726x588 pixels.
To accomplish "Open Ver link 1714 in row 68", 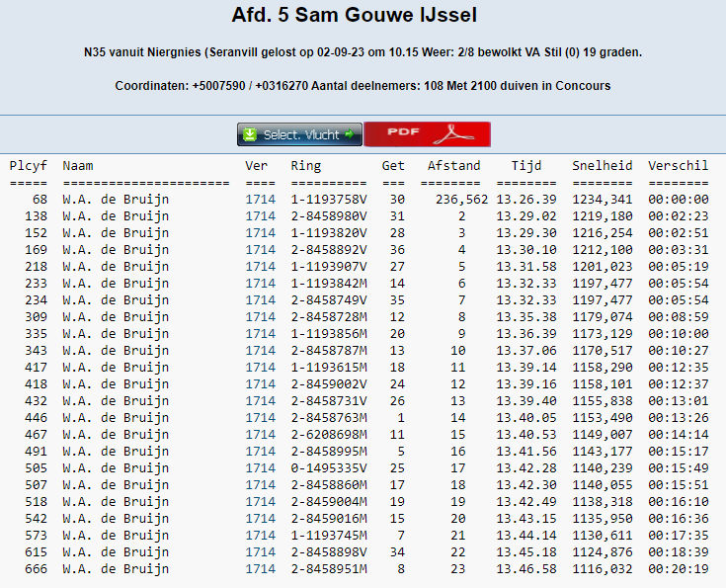I will 260,200.
